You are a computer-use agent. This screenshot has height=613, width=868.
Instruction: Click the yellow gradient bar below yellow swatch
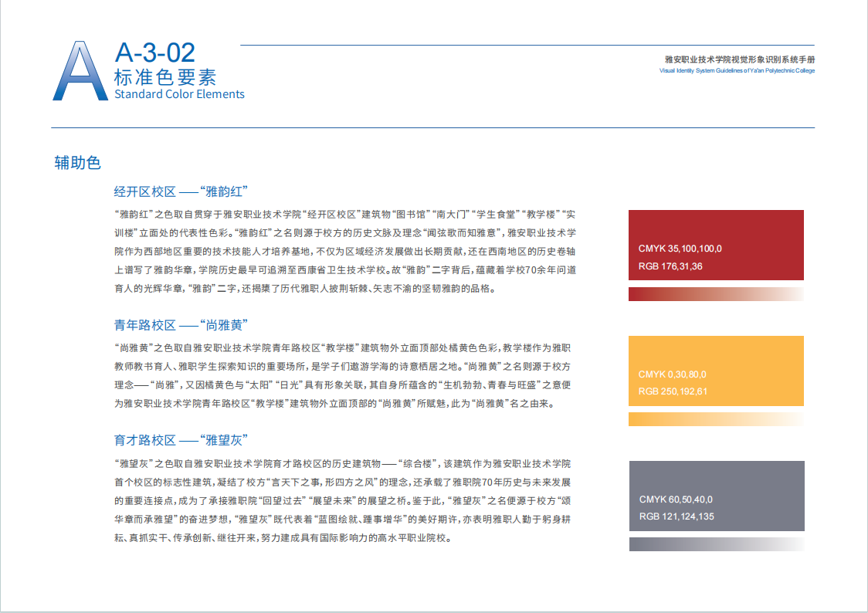[716, 419]
